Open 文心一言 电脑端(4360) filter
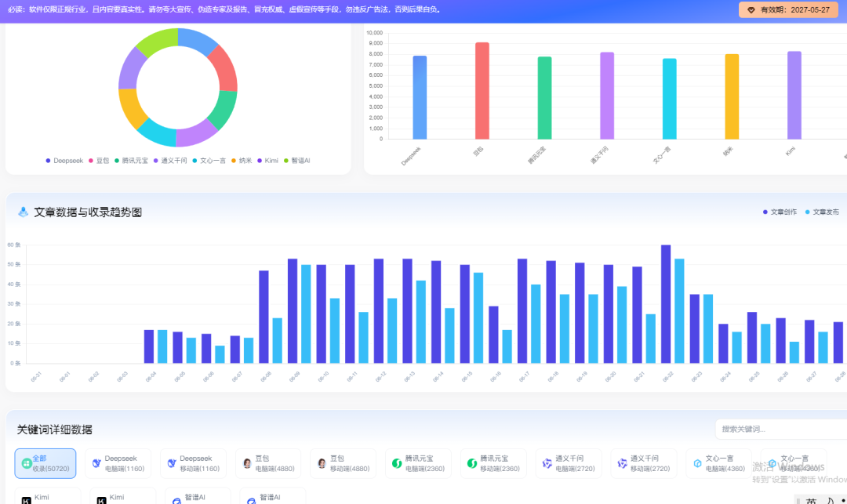This screenshot has height=504, width=847. (x=718, y=463)
